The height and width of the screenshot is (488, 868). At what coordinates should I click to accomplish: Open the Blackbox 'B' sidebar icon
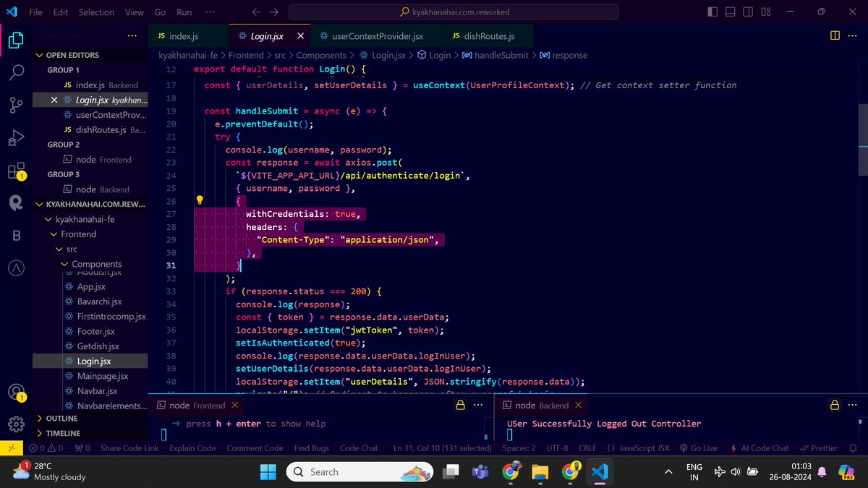tap(16, 236)
